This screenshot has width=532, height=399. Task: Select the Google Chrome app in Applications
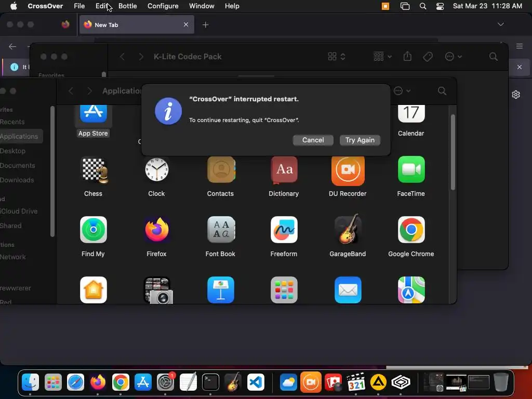411,230
